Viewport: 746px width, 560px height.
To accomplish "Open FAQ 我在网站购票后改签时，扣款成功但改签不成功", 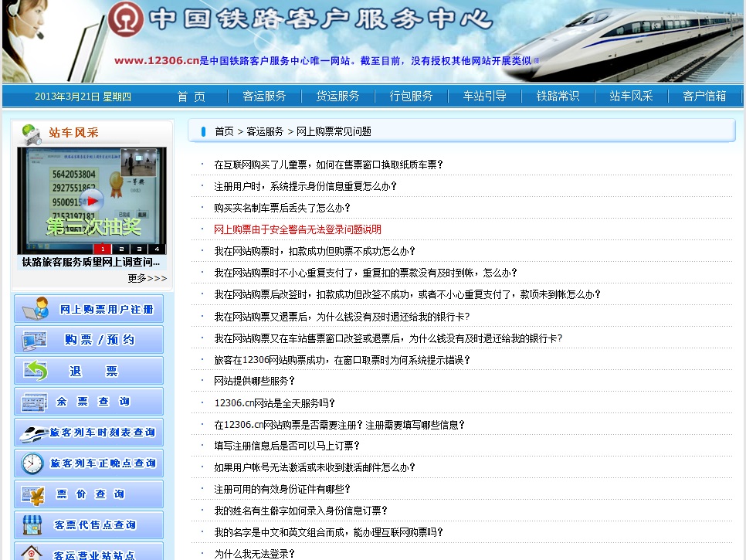I will (407, 294).
